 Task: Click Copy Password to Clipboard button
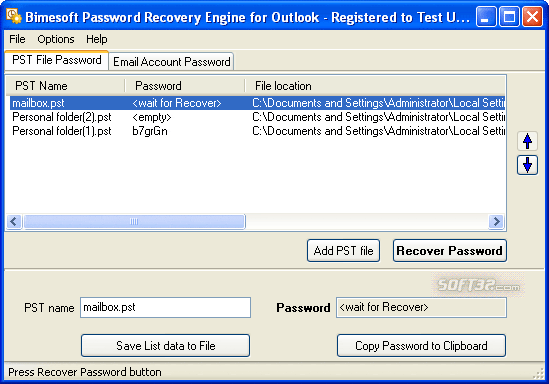point(421,346)
